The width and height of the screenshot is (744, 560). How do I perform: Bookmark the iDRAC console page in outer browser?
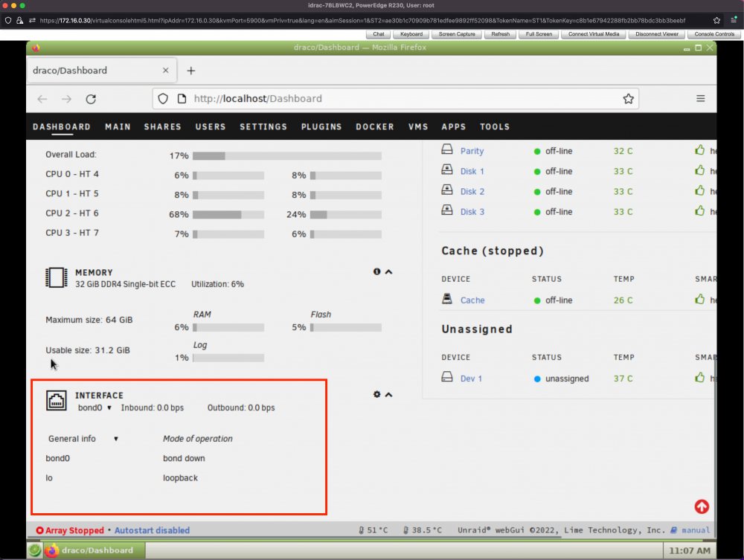coord(716,20)
